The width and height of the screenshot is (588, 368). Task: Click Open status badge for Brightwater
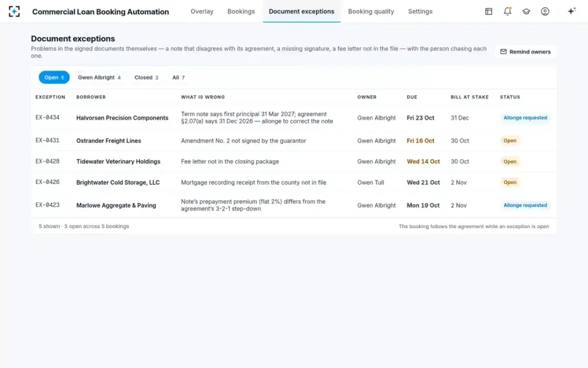(510, 183)
